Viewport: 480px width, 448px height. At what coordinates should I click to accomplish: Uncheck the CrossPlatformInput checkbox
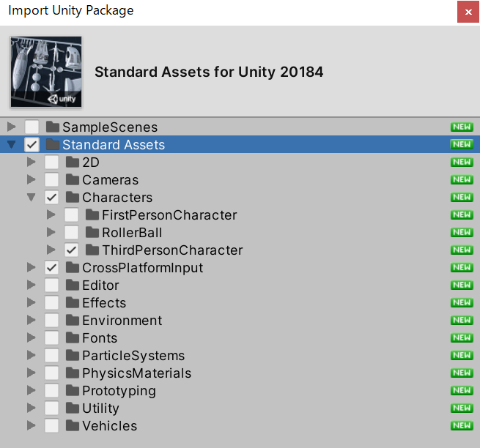[51, 268]
